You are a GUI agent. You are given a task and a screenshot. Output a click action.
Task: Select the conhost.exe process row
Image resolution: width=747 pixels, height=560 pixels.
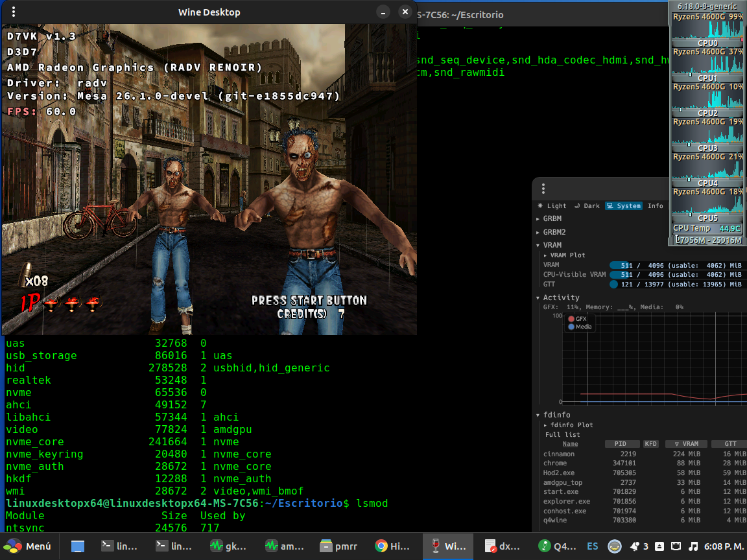click(x=644, y=511)
